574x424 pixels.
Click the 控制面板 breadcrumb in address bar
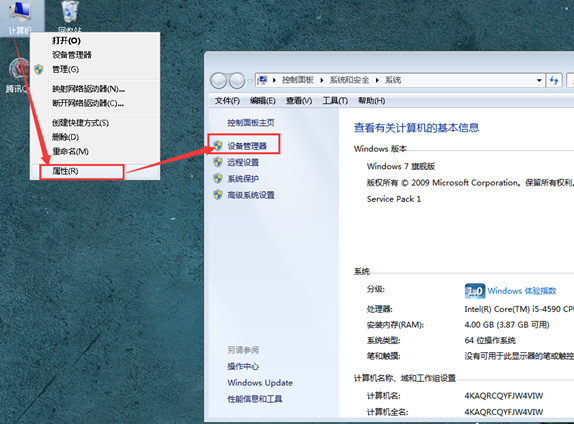pos(298,80)
